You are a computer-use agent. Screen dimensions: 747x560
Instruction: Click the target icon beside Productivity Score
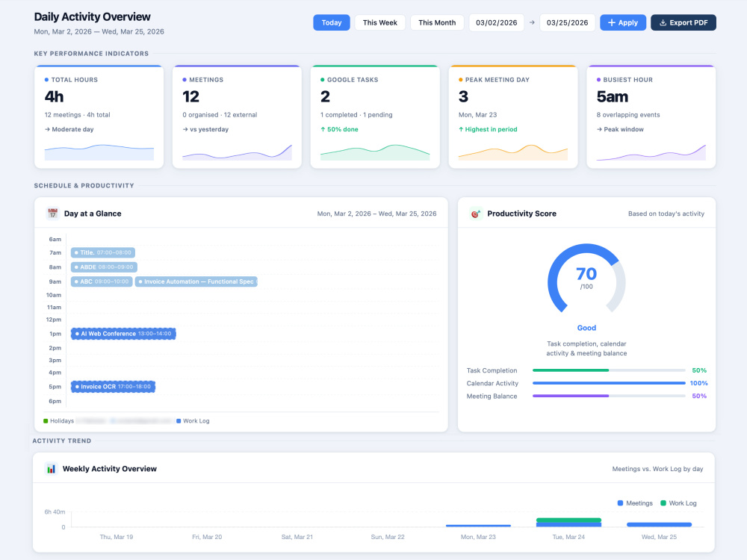pos(475,214)
